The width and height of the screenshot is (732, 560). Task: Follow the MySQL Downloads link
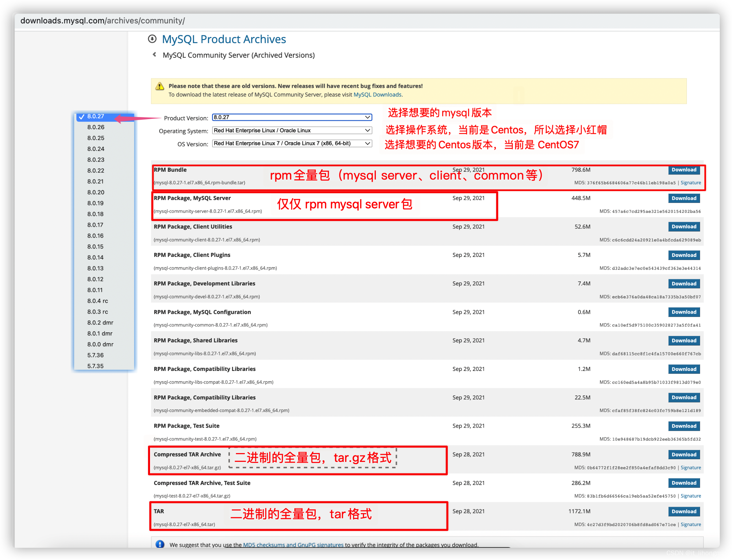pyautogui.click(x=377, y=95)
